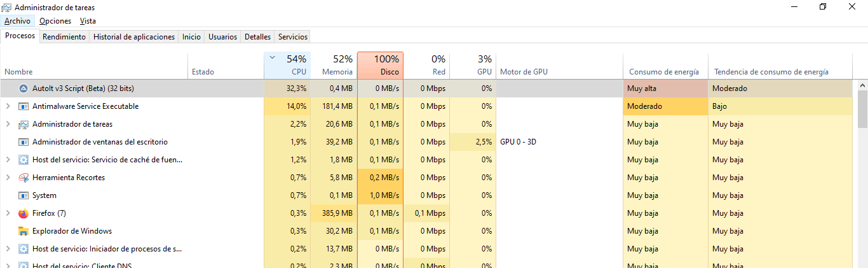Switch to the Servicios tab
Screen dimensions: 868x268
point(293,37)
